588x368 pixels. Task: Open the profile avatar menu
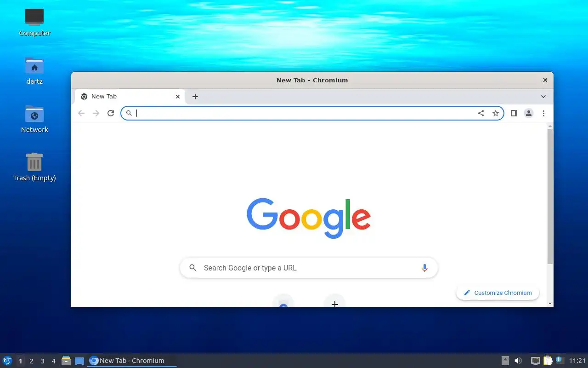[529, 113]
